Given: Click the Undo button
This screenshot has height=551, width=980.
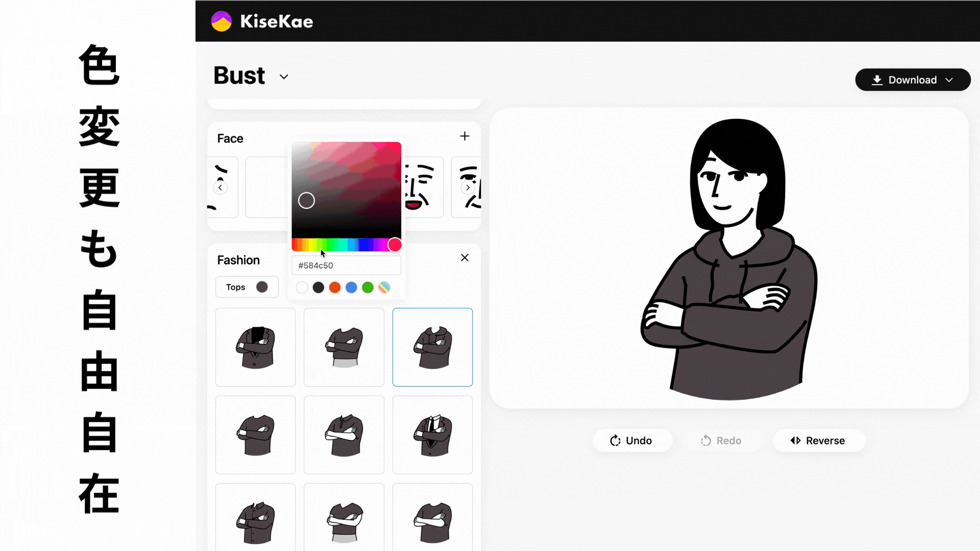Looking at the screenshot, I should point(631,440).
